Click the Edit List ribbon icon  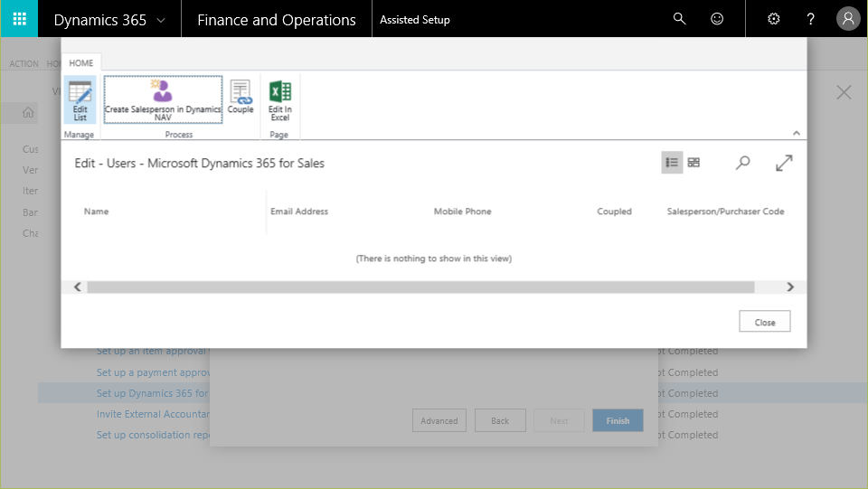pyautogui.click(x=80, y=99)
